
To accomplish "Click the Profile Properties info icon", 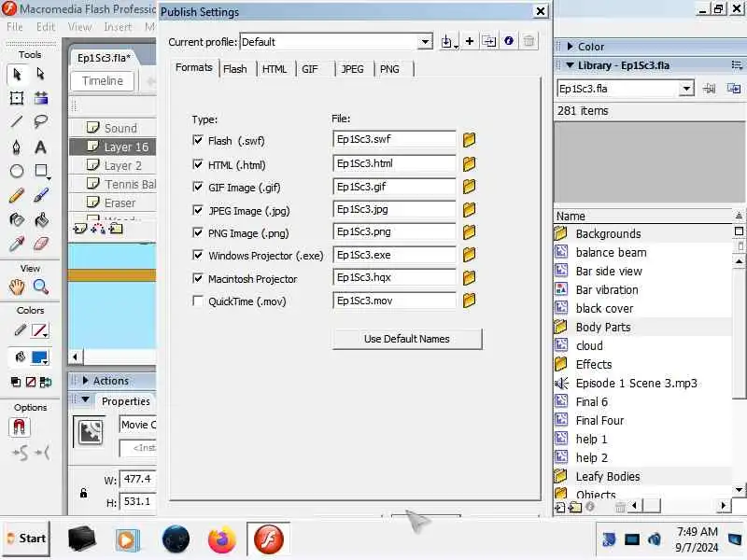I will click(509, 41).
